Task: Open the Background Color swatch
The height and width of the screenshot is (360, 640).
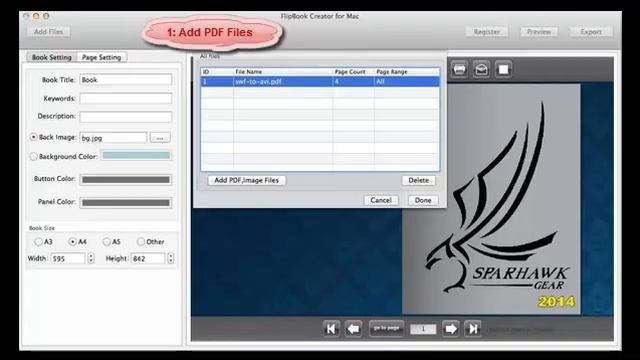Action: click(136, 156)
